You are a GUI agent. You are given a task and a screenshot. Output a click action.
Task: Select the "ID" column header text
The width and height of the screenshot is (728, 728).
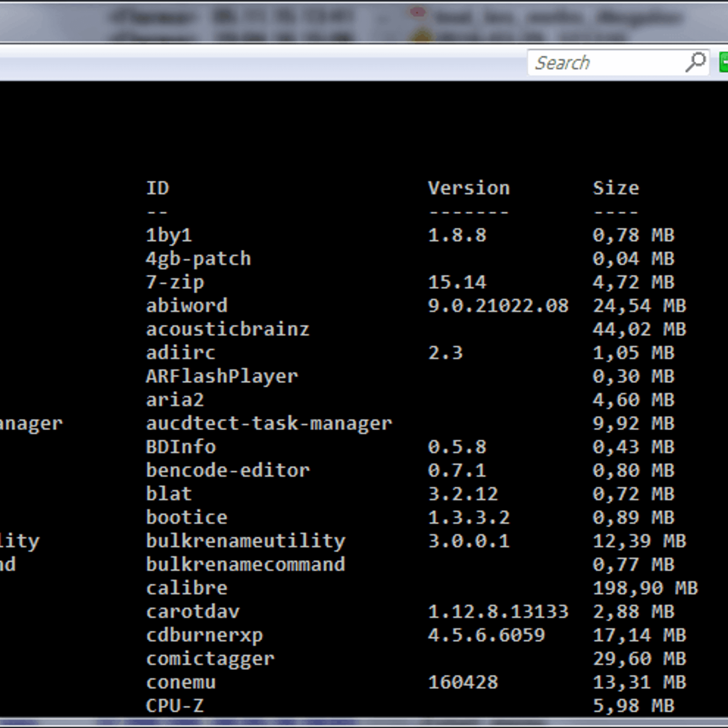(157, 188)
